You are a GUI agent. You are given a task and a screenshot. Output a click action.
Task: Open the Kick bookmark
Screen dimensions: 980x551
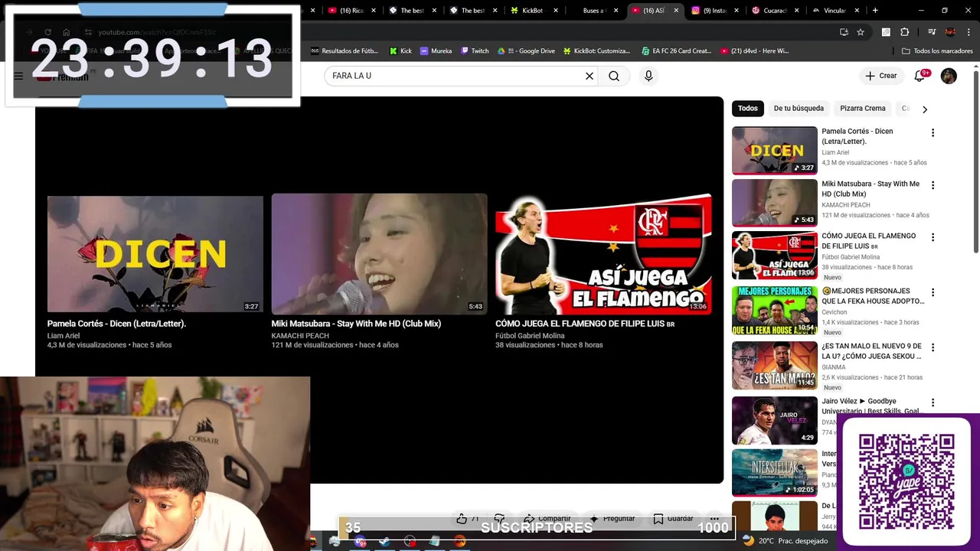point(400,51)
